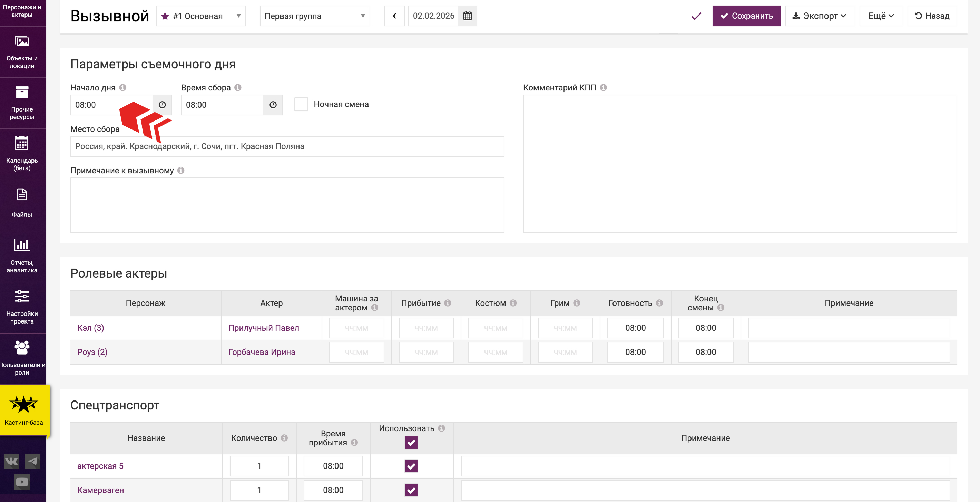The width and height of the screenshot is (980, 502).
Task: Expand the #1 Основная version dropdown
Action: [x=201, y=16]
